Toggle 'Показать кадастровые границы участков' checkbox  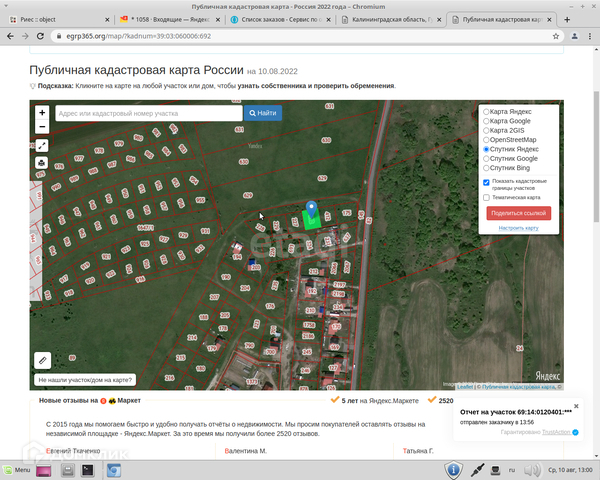tap(486, 183)
